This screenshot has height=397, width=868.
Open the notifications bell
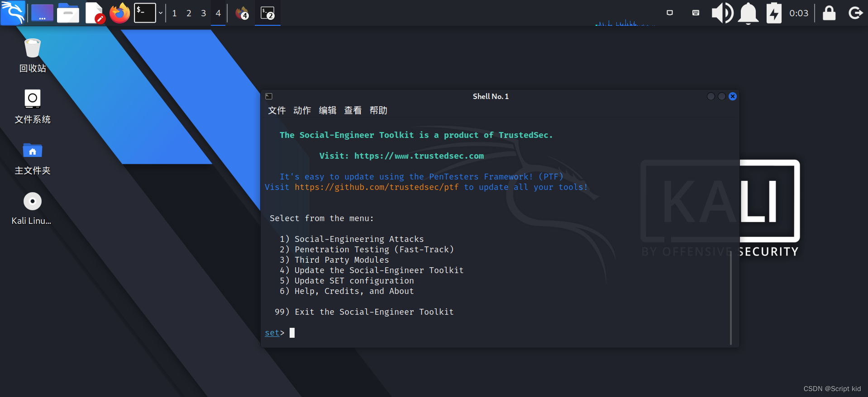[x=749, y=13]
